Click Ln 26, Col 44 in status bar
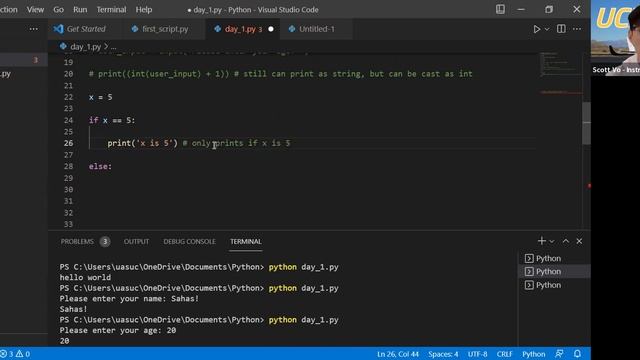 click(398, 354)
